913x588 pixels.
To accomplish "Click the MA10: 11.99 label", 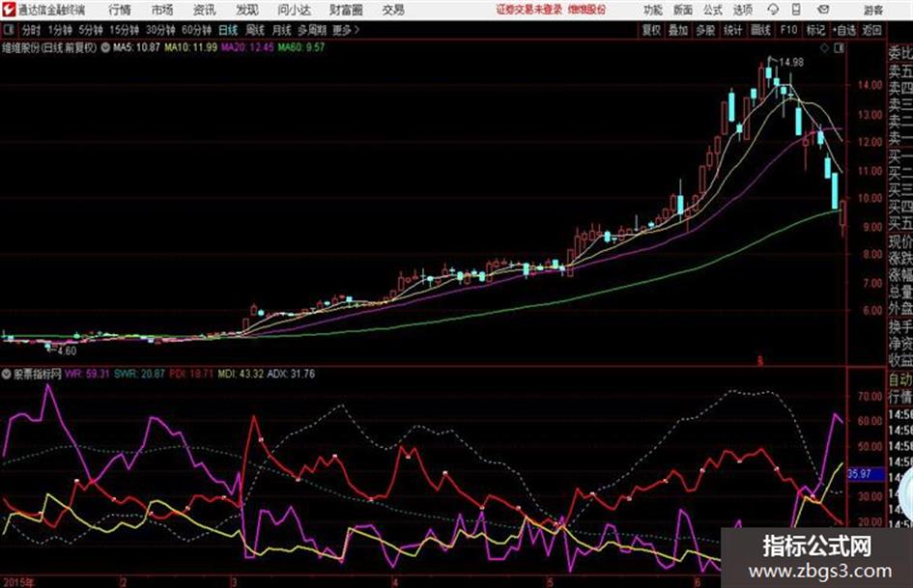I will tap(191, 47).
